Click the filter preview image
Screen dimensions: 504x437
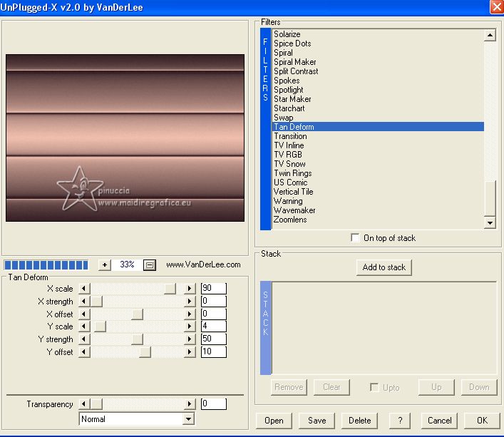tap(125, 138)
